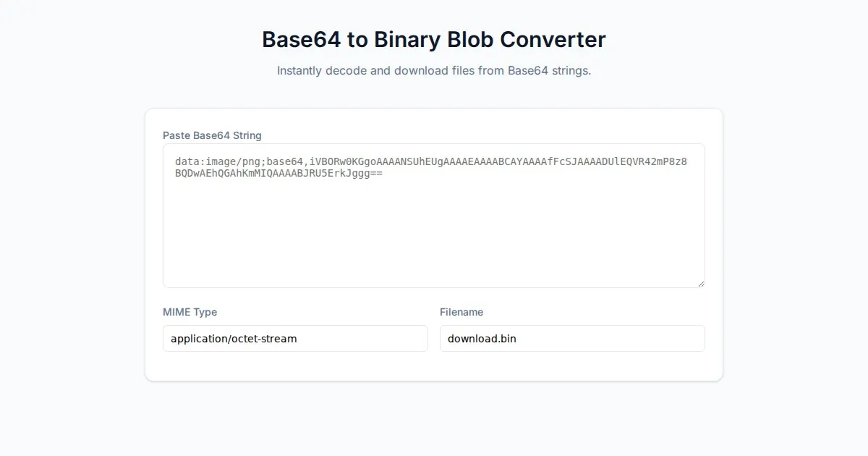Click the Filename input field
The image size is (868, 456).
(572, 338)
